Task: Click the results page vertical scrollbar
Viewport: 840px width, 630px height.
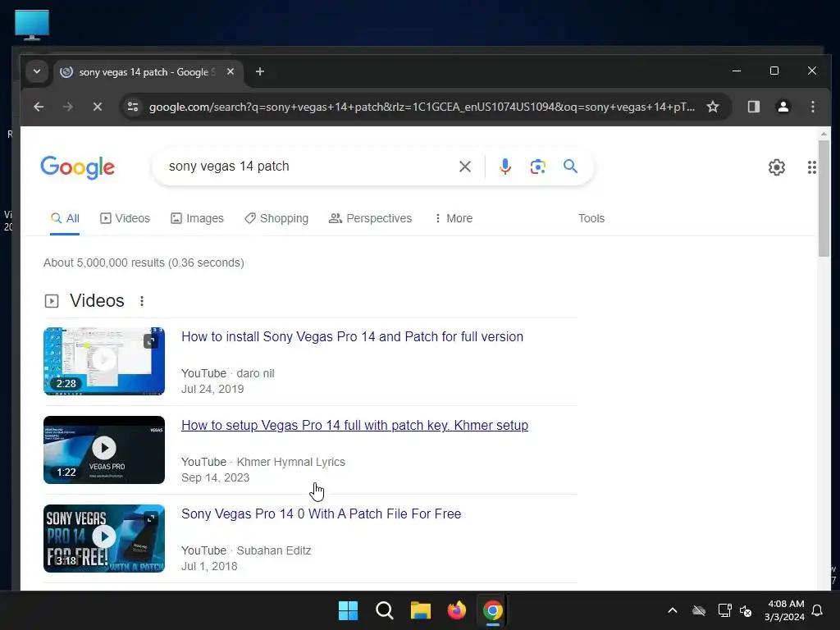Action: tap(824, 199)
